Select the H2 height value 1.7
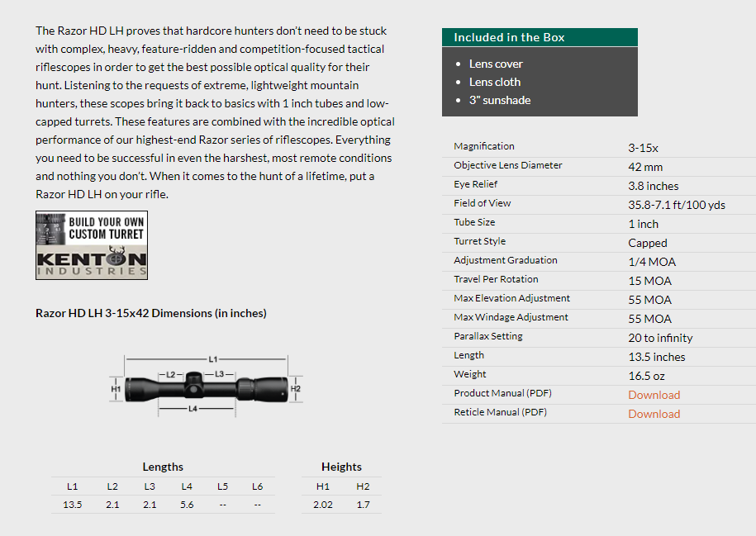Viewport: 756px width, 536px height. click(363, 505)
